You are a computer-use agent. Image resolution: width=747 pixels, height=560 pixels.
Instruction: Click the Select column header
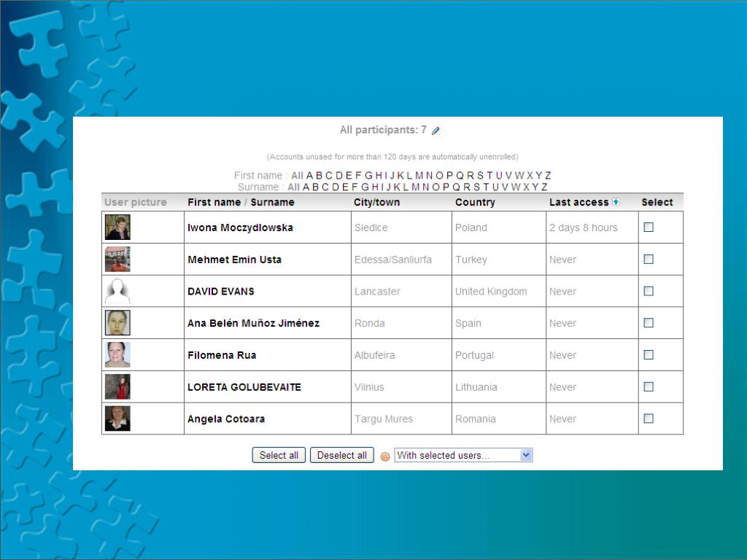point(657,202)
